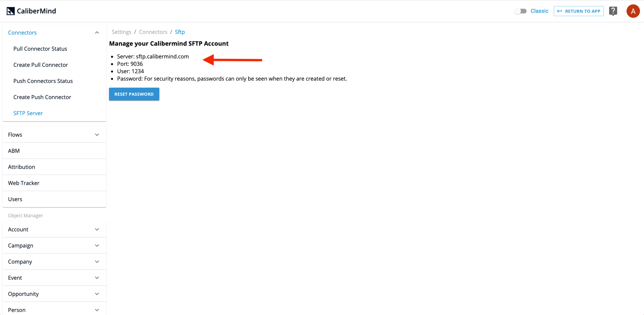Click the CaliberMind brand name text
The image size is (644, 315).
pos(36,11)
